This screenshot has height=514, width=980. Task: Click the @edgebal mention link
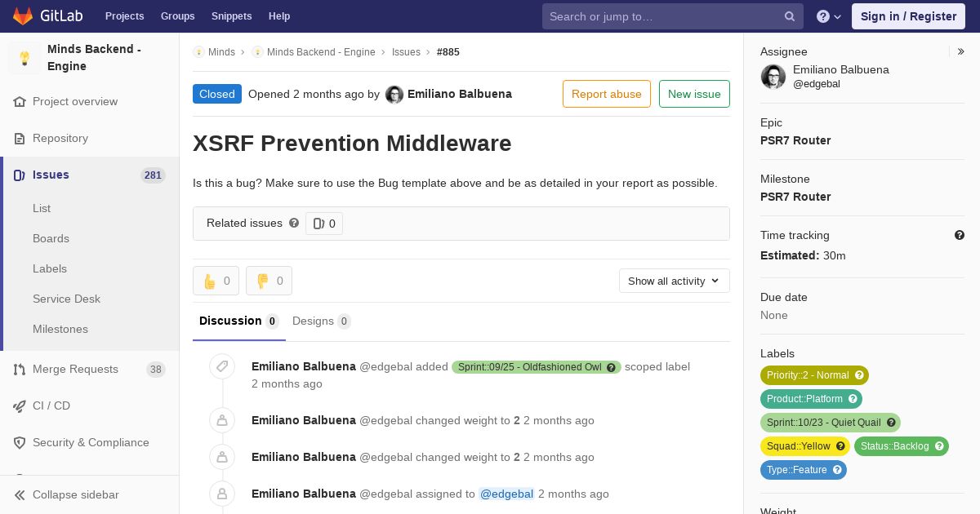[506, 494]
